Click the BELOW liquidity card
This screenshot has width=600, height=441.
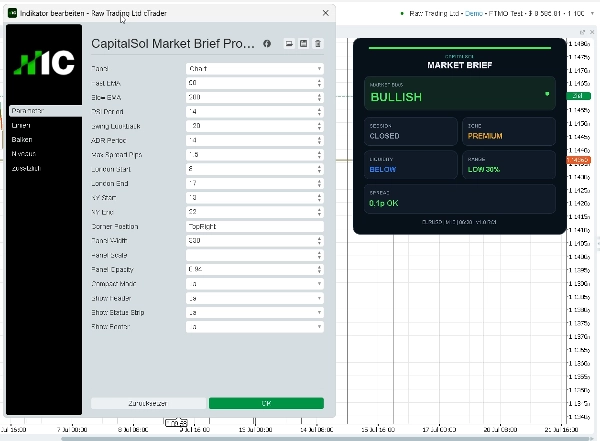coord(411,165)
